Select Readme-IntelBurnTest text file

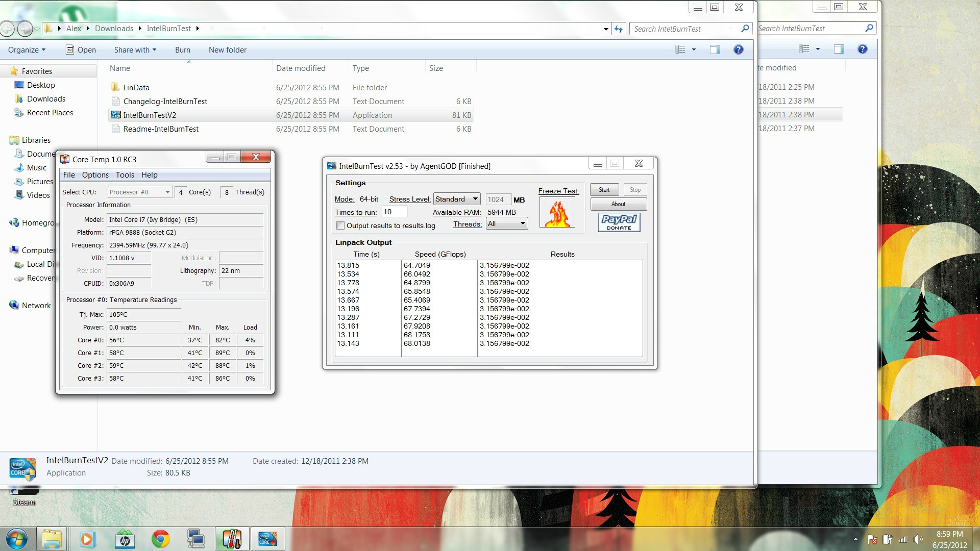coord(161,129)
